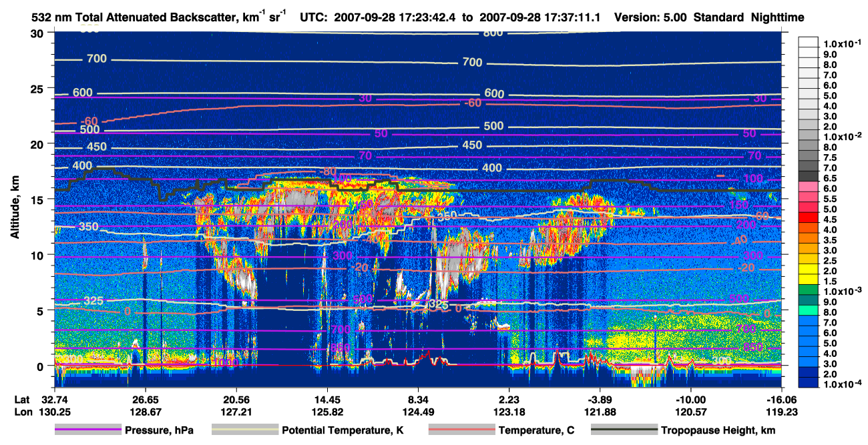Click the purple Pressure legend line sample
This screenshot has width=868, height=445.
[88, 430]
